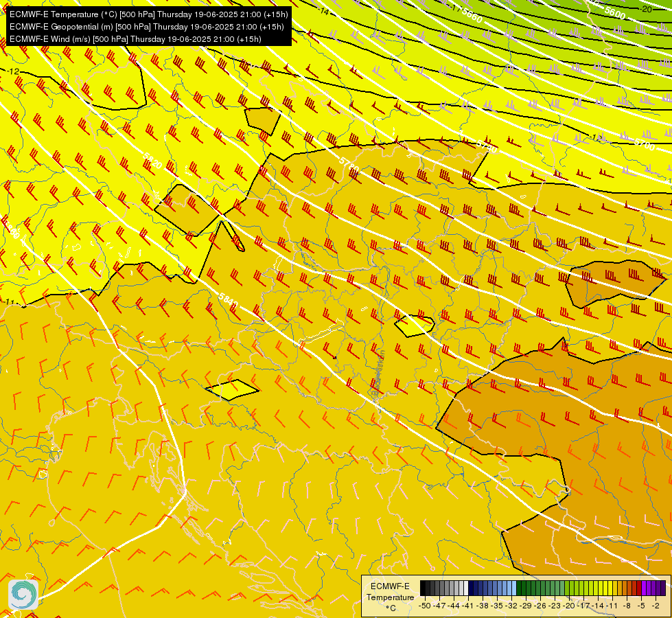Click the -20 legend value in colorbar
The width and height of the screenshot is (672, 618).
569,606
